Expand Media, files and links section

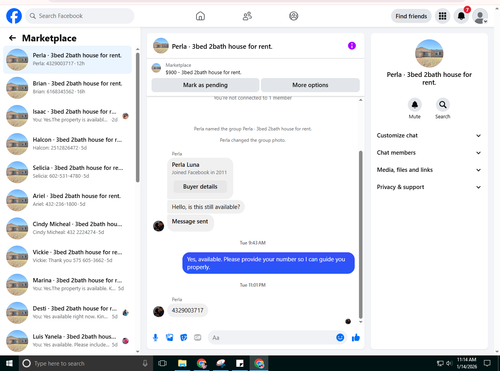click(x=429, y=170)
